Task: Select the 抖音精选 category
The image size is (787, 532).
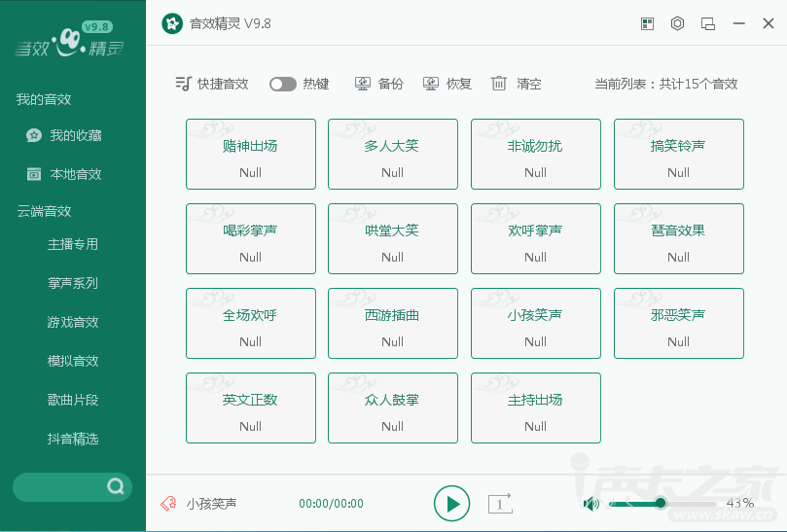Action: 73,440
